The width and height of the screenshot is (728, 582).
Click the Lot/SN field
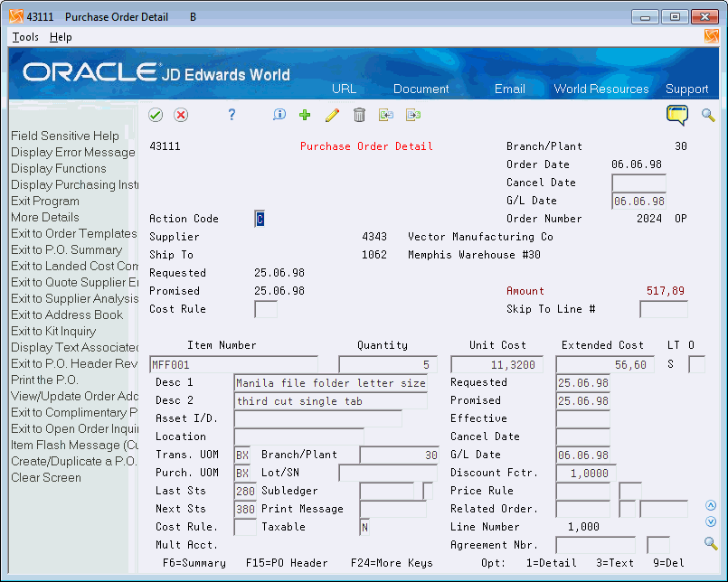(388, 473)
